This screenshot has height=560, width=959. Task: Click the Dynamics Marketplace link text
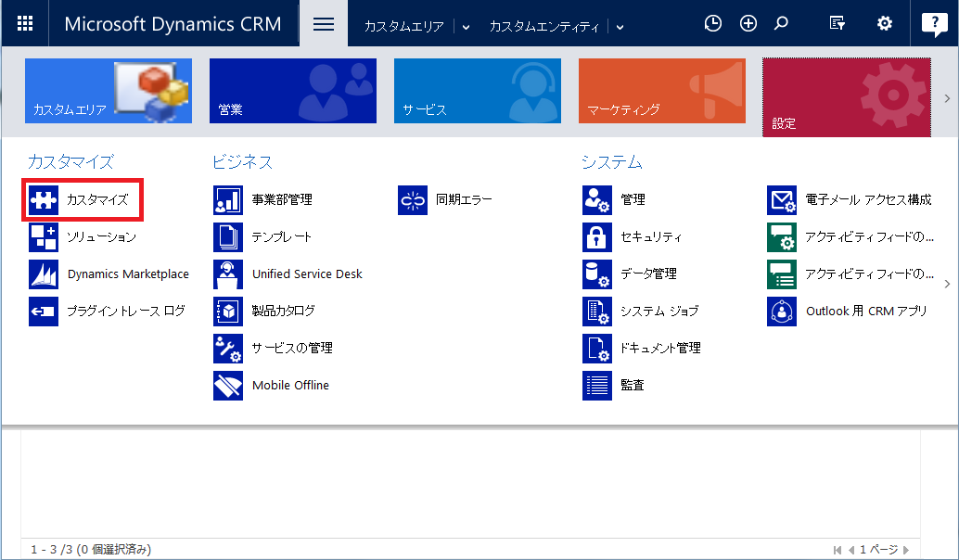coord(128,274)
